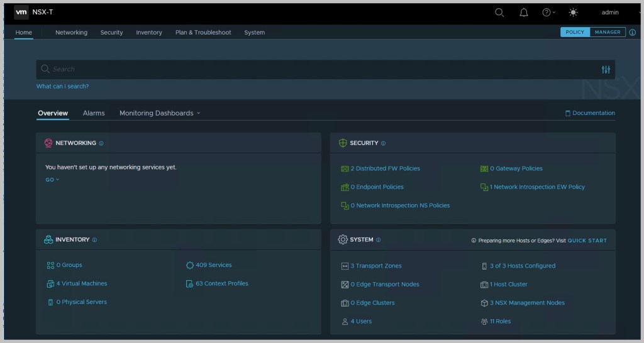644x343 pixels.
Task: Open the help menu dropdown
Action: click(x=548, y=13)
